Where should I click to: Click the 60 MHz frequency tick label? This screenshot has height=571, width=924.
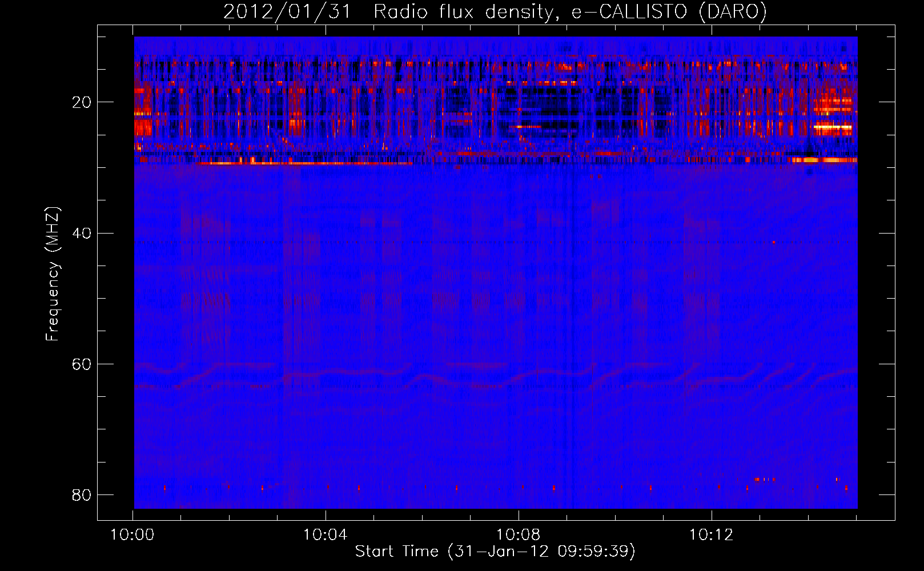tap(81, 364)
